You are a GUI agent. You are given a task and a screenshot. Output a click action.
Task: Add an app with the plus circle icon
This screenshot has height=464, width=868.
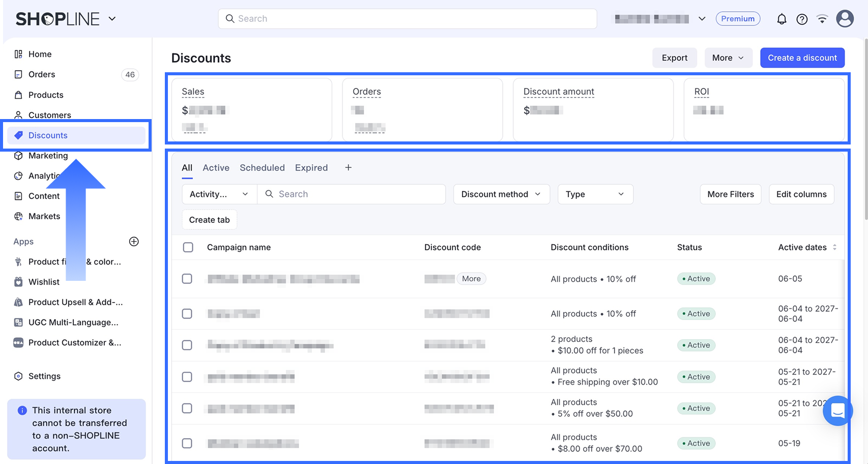(x=134, y=242)
